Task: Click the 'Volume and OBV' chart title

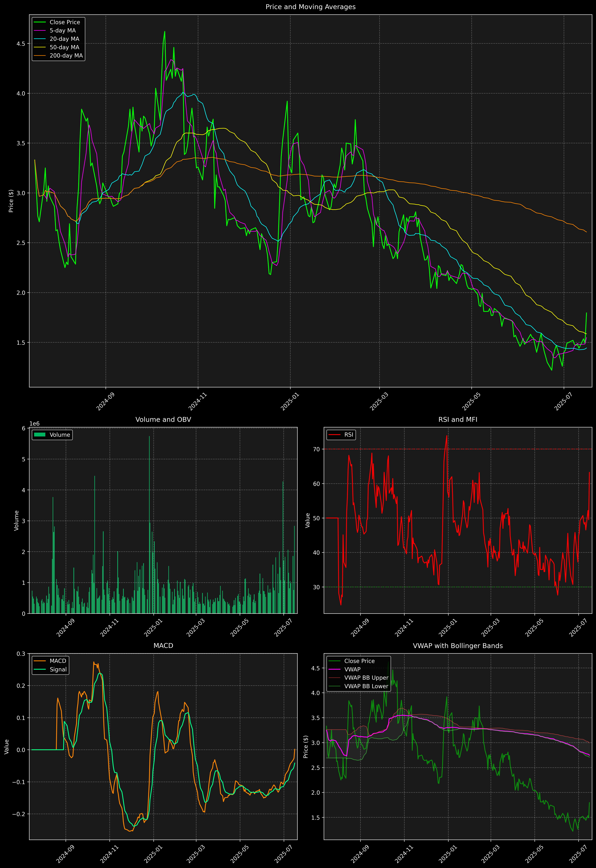Action: click(163, 419)
